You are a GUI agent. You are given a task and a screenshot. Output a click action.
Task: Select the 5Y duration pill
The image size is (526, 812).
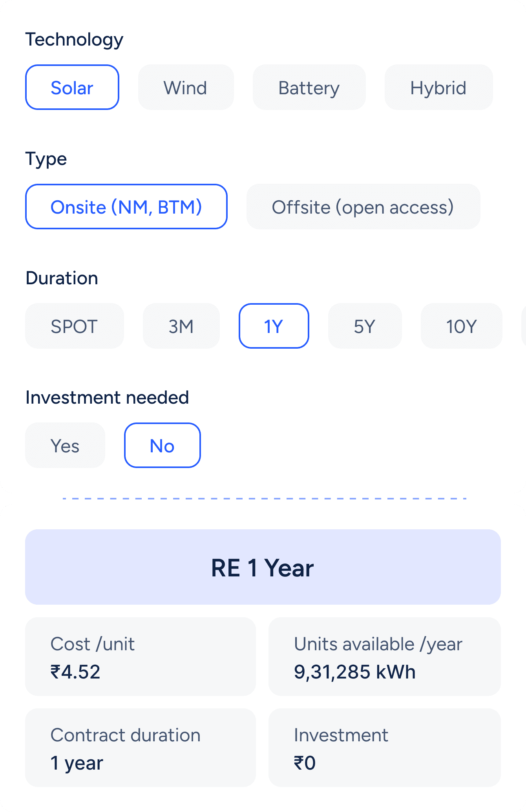tap(365, 326)
